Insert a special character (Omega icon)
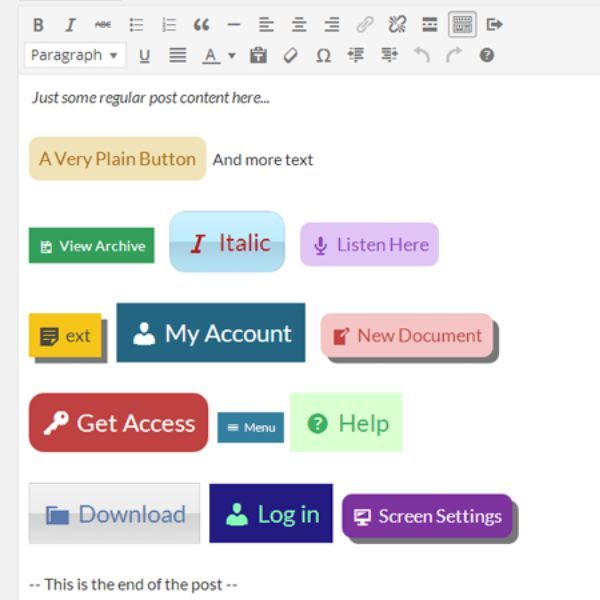Viewport: 600px width, 600px height. pyautogui.click(x=323, y=56)
